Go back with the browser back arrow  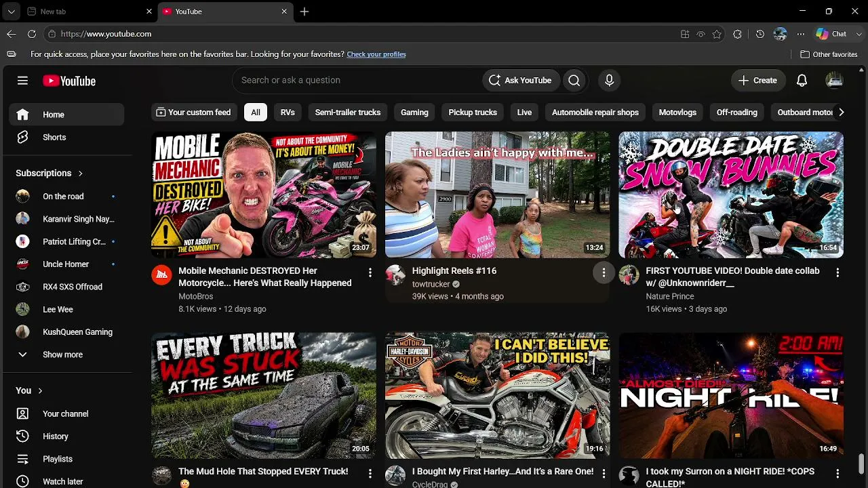[12, 34]
